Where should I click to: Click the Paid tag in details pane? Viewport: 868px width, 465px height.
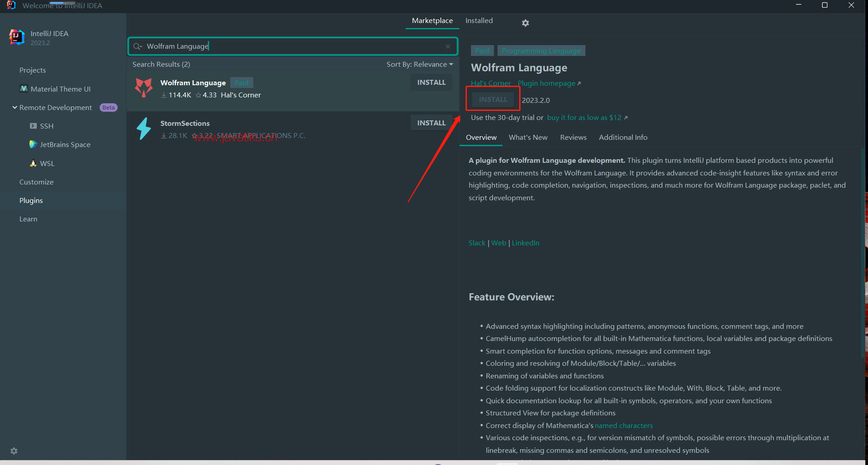click(482, 51)
